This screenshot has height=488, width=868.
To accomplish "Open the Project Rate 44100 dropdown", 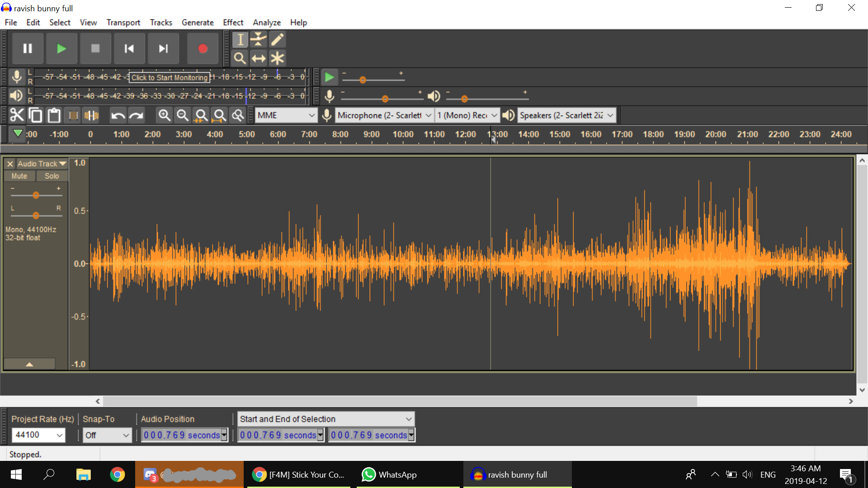I will point(60,435).
